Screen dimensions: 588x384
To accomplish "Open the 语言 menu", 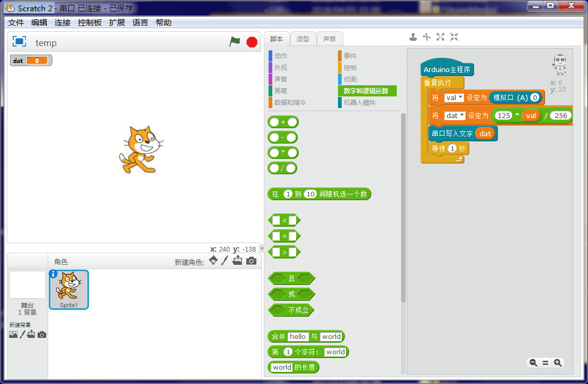I will pyautogui.click(x=140, y=22).
